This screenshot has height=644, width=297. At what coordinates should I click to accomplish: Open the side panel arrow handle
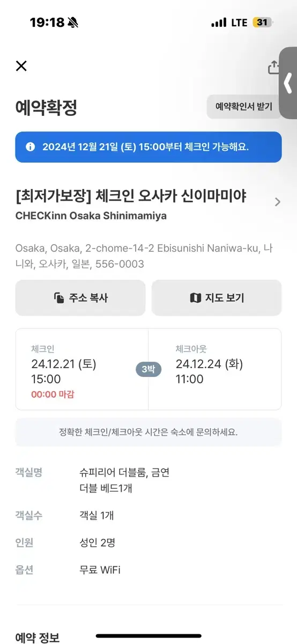point(288,83)
